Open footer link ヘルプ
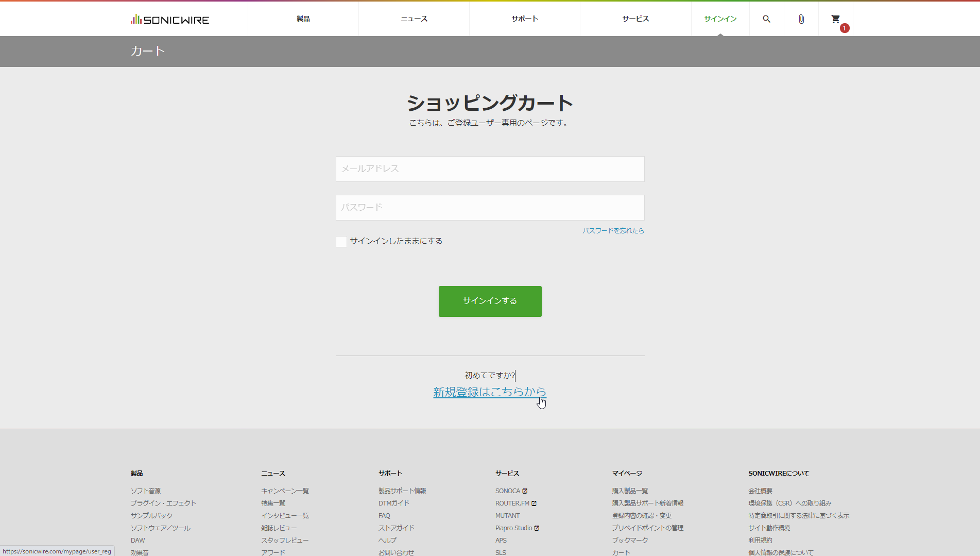 tap(387, 541)
